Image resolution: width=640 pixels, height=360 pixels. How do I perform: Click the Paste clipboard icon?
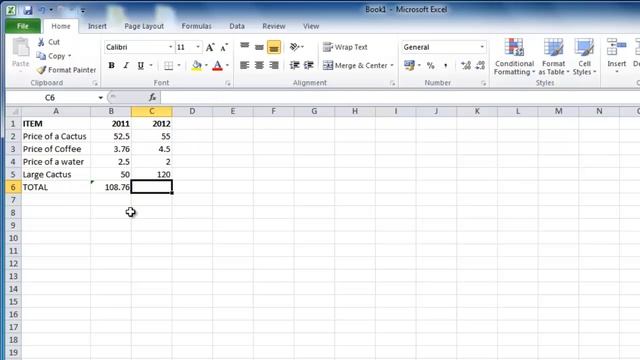20,48
